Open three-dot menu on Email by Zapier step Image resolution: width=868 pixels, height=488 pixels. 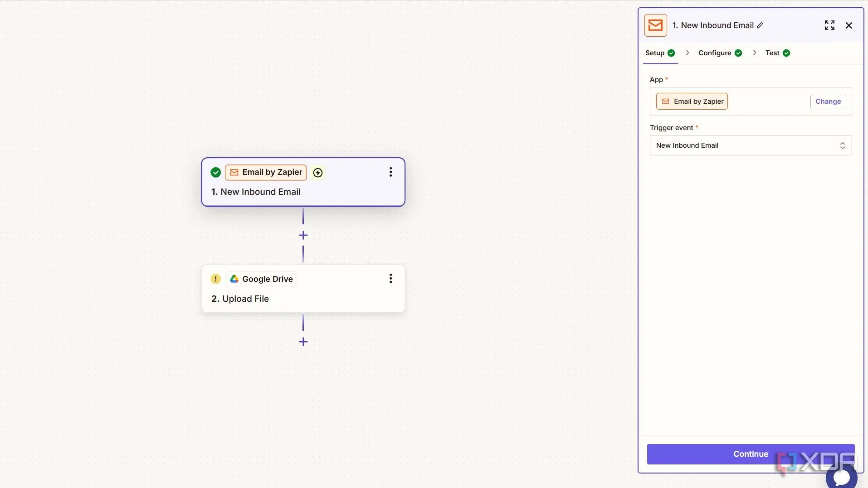click(390, 172)
